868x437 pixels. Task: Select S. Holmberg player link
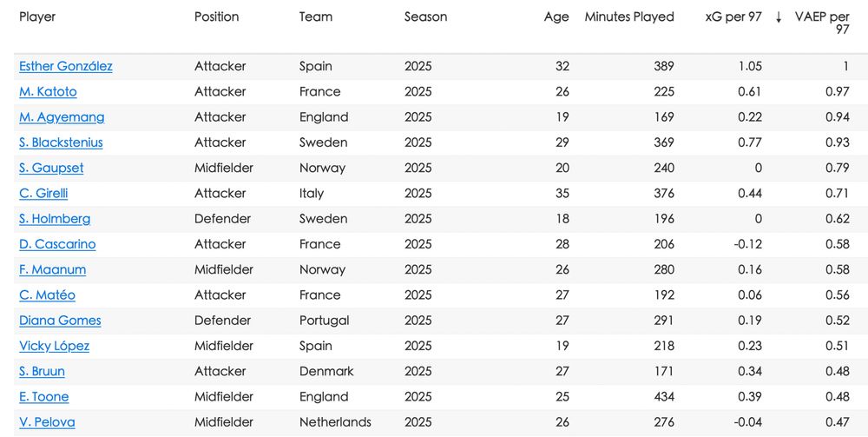(55, 219)
